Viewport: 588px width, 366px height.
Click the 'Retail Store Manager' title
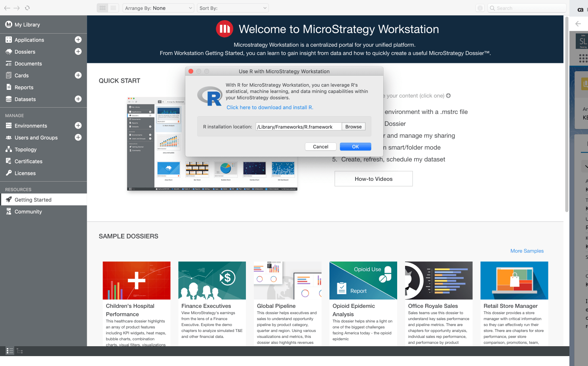tap(511, 306)
